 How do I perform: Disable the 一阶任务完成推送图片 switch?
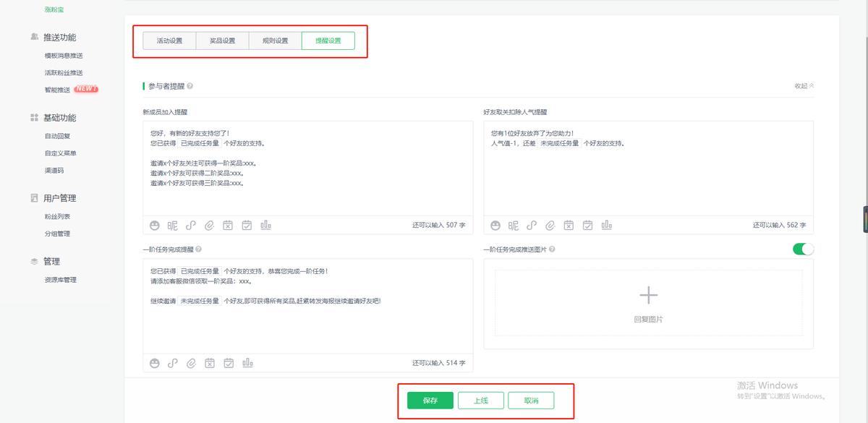tap(803, 248)
